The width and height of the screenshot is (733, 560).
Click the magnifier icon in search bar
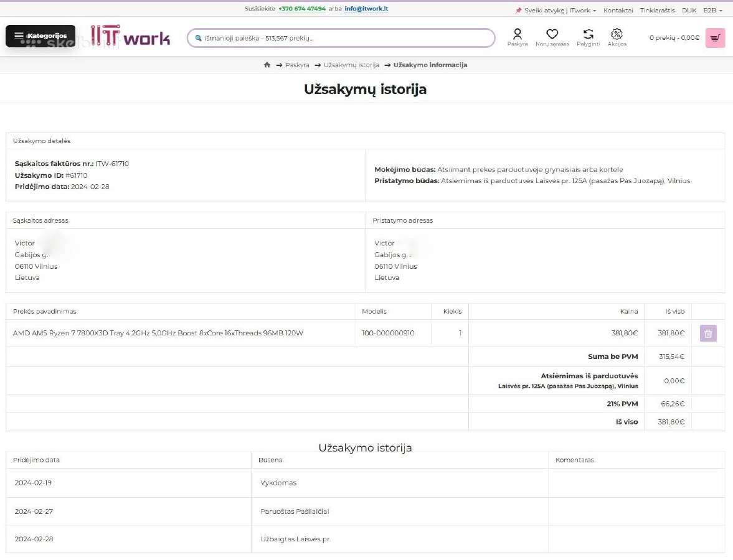pos(198,38)
